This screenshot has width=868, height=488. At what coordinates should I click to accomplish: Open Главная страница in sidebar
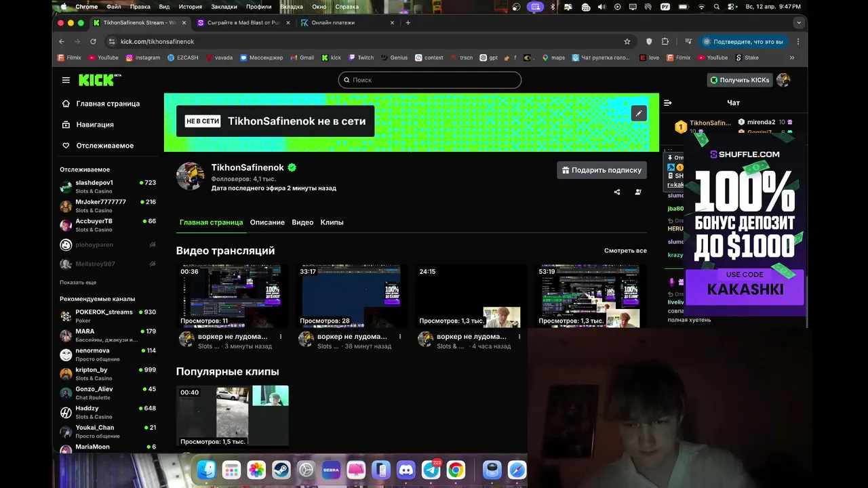tap(107, 104)
